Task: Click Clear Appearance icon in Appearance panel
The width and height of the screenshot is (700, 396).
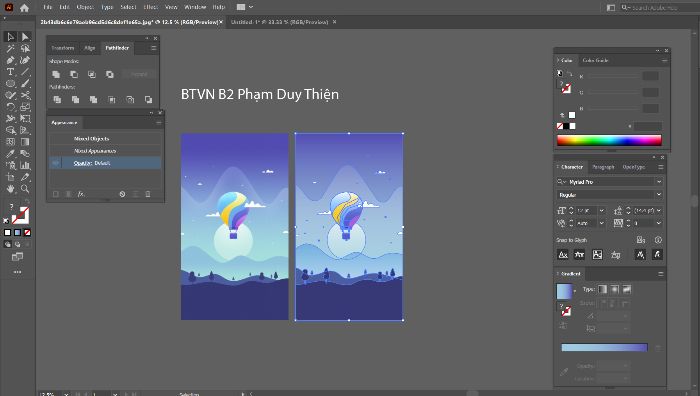Action: (x=122, y=194)
